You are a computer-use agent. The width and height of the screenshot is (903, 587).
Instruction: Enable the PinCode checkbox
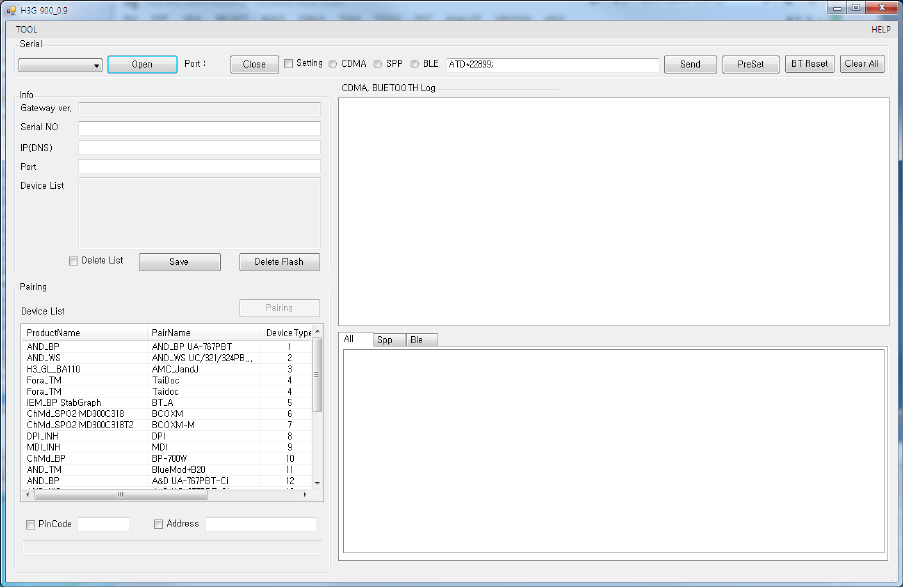pos(30,525)
